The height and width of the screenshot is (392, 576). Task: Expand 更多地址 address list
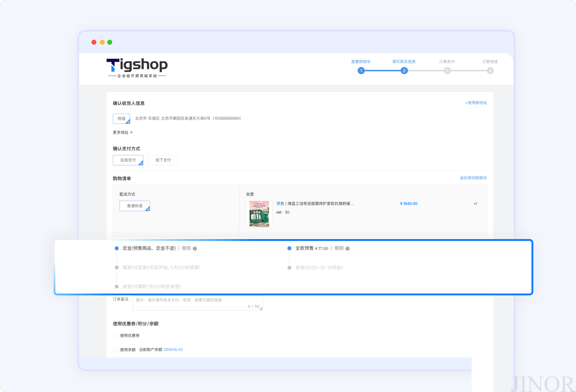point(123,132)
